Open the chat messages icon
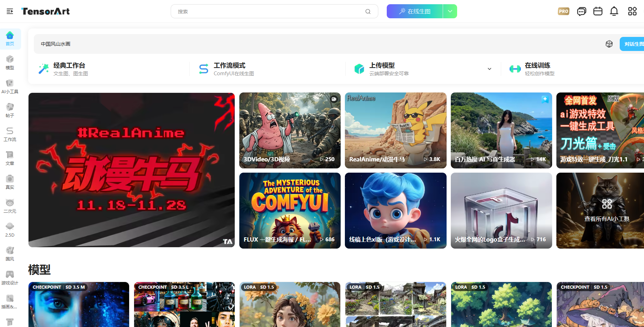Screen dimensions: 644x327 tap(581, 11)
